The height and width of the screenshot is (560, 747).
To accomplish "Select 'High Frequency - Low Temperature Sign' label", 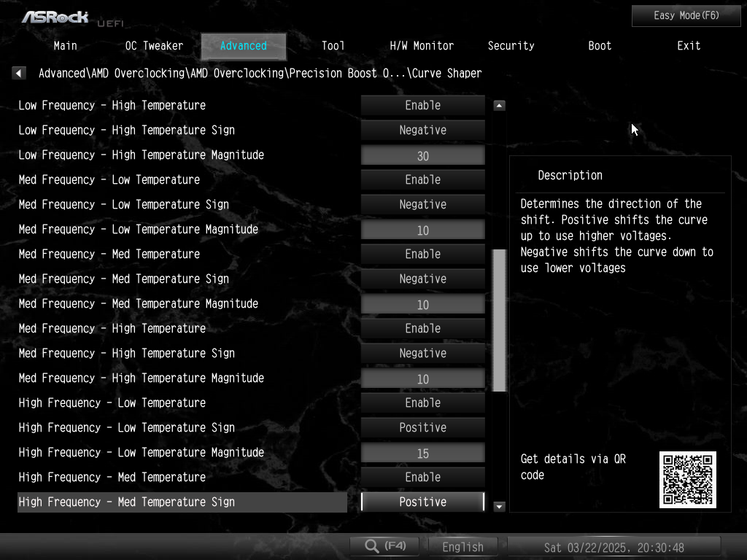I will [x=127, y=427].
